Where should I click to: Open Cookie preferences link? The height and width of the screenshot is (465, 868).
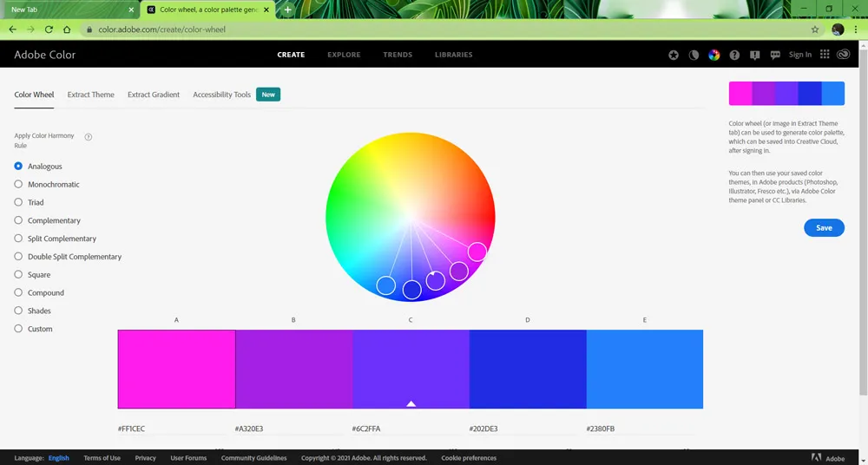coord(469,458)
